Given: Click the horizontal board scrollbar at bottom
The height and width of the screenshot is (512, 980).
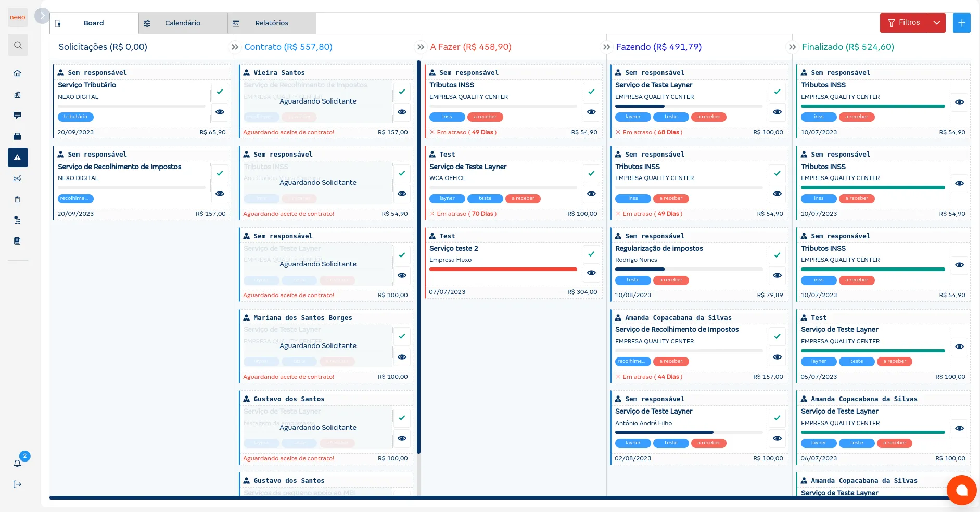Looking at the screenshot, I should click(500, 498).
